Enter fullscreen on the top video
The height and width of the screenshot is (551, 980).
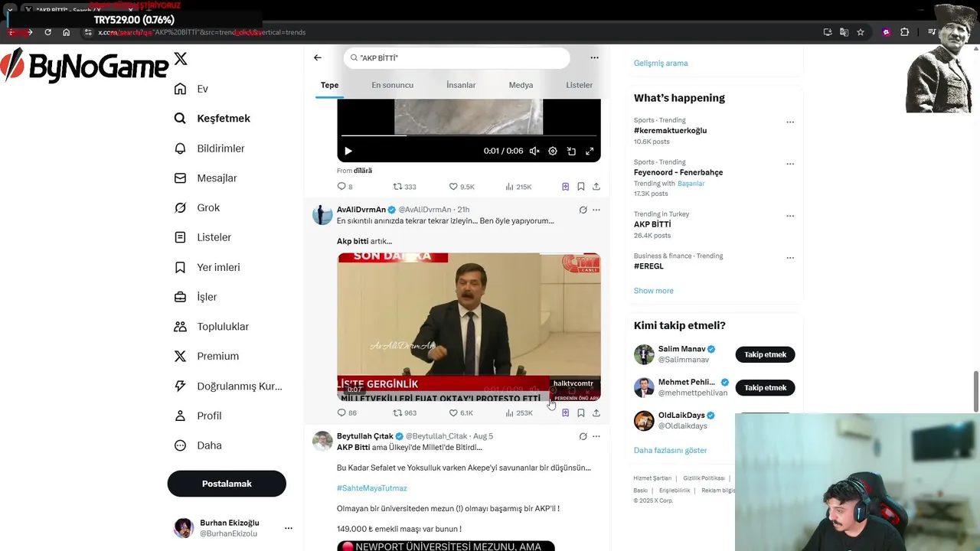[x=590, y=152]
